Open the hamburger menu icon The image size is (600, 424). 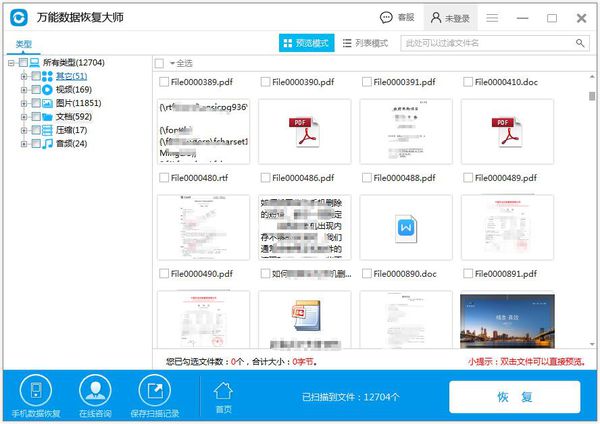tap(492, 18)
